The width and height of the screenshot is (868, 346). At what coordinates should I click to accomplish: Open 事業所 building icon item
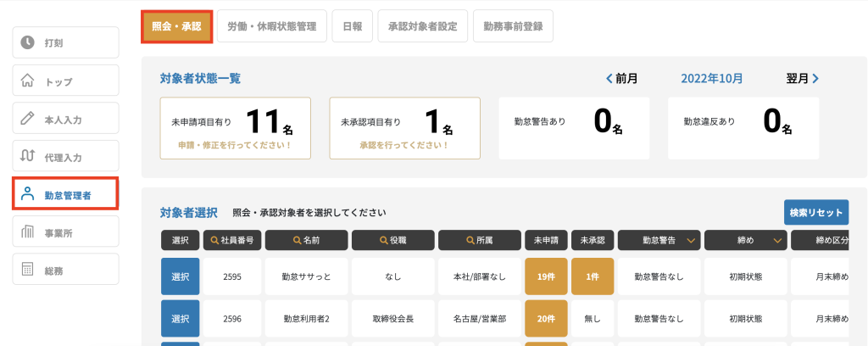pos(27,232)
